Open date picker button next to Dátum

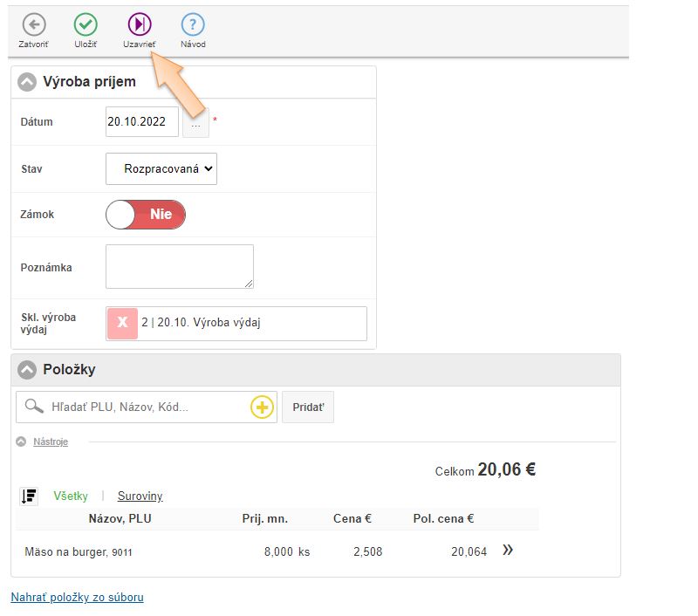click(195, 123)
